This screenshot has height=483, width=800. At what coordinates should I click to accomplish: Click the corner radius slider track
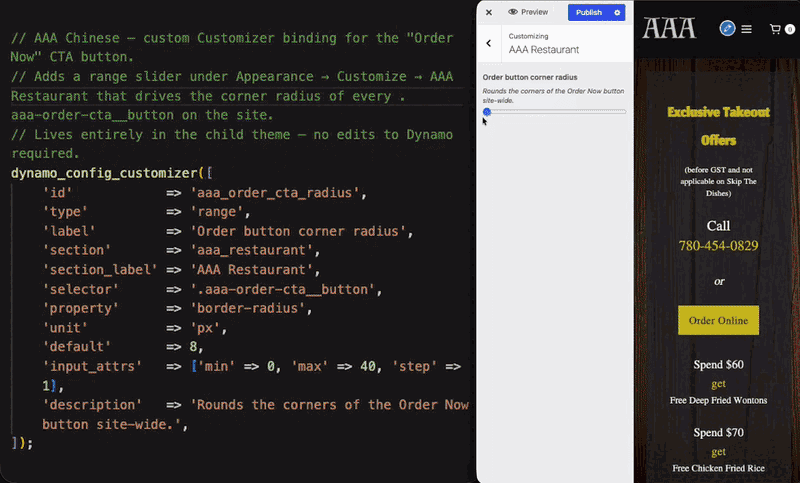pyautogui.click(x=555, y=112)
